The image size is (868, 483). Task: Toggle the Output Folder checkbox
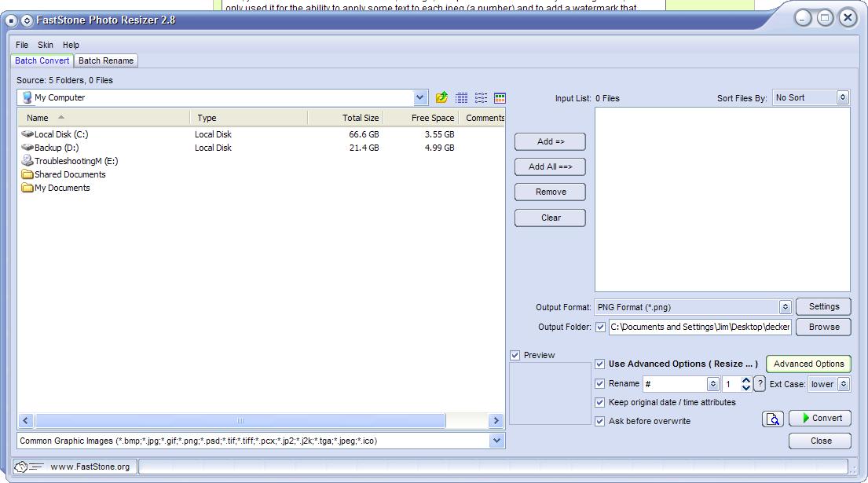[x=600, y=327]
